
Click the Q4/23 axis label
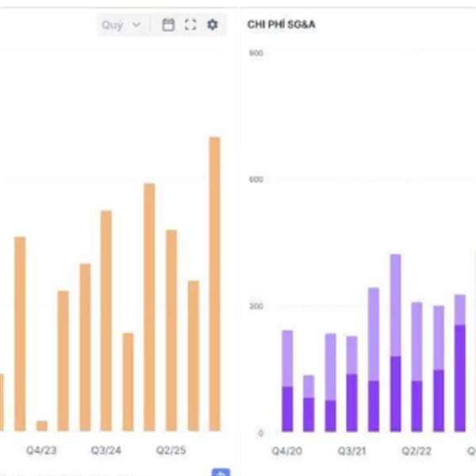point(41,450)
